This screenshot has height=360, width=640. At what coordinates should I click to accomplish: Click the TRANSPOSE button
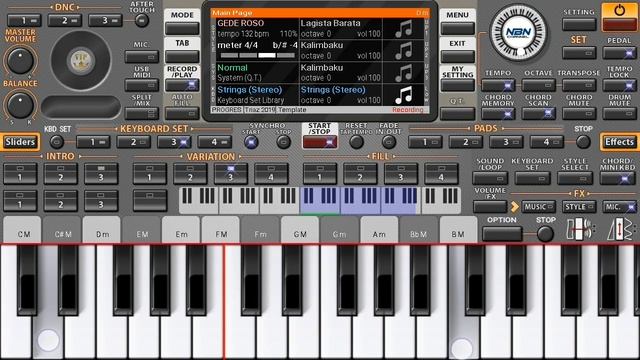(579, 85)
